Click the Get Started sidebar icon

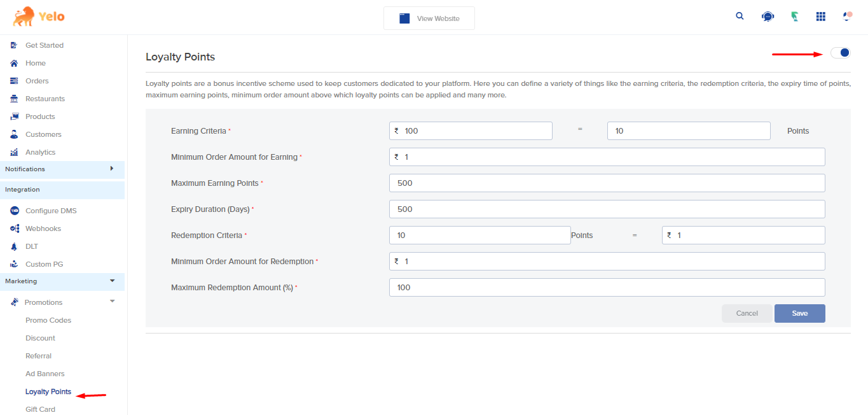14,45
